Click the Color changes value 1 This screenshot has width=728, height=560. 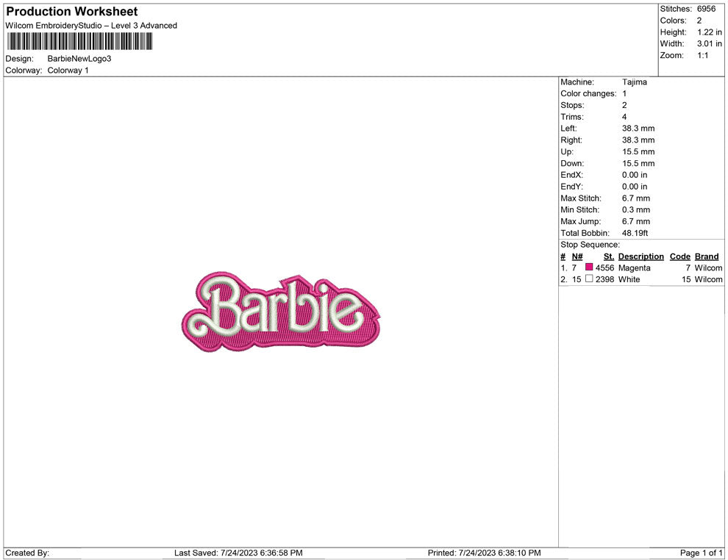click(624, 93)
